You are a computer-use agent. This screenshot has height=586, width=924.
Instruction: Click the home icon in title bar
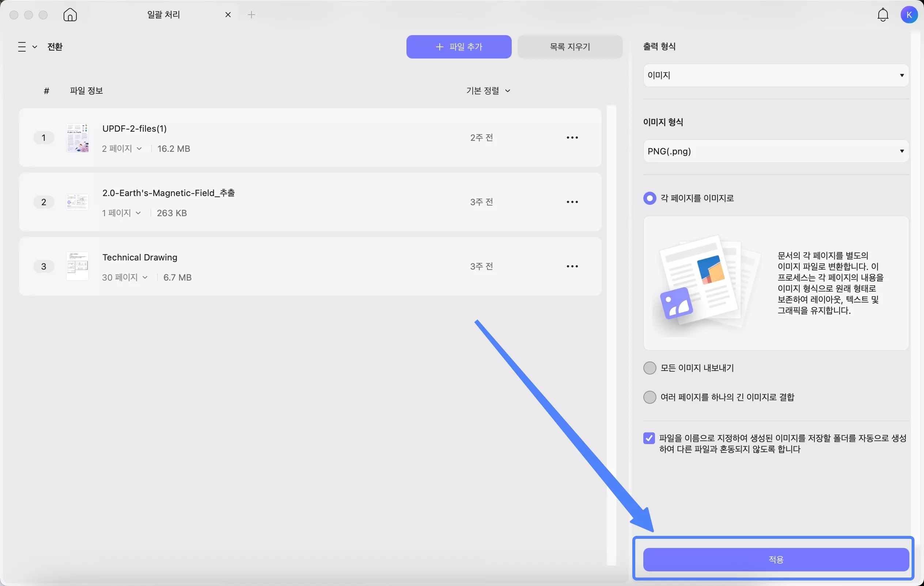[x=70, y=15]
